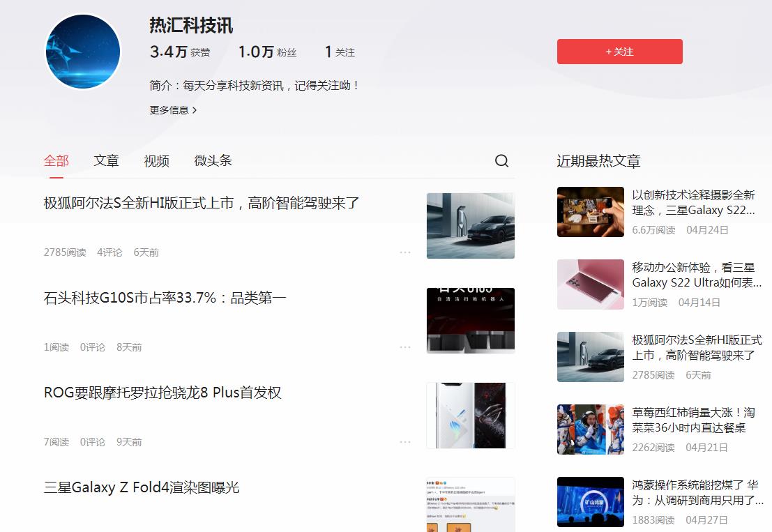Screen dimensions: 772x532
Task: View the 极狐阿尔法S car thumbnail in main list
Action: (470, 226)
